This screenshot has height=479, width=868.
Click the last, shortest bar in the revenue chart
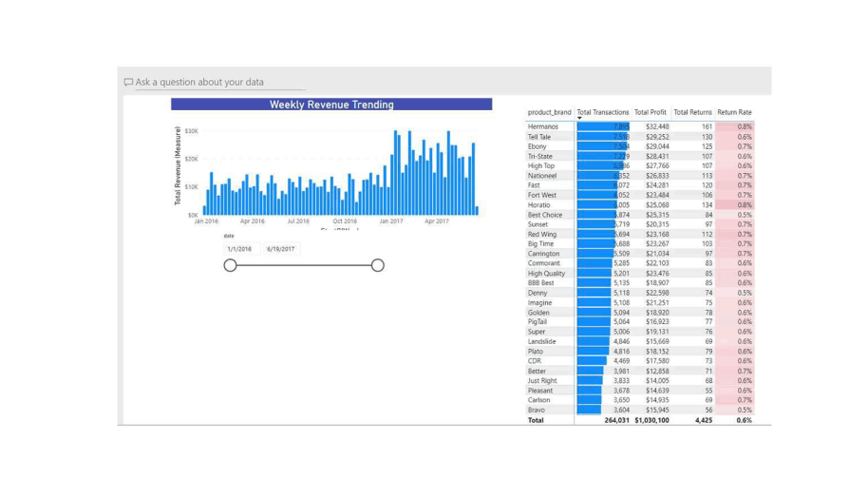pyautogui.click(x=477, y=211)
